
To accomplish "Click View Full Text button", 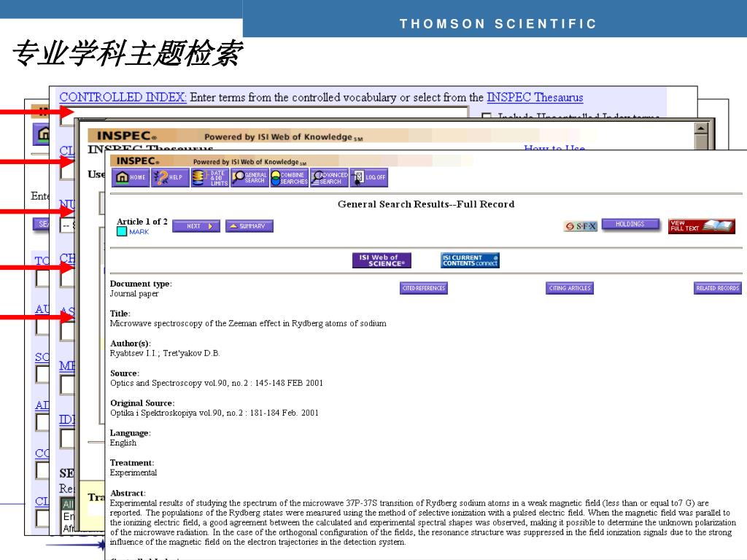I will pyautogui.click(x=701, y=226).
